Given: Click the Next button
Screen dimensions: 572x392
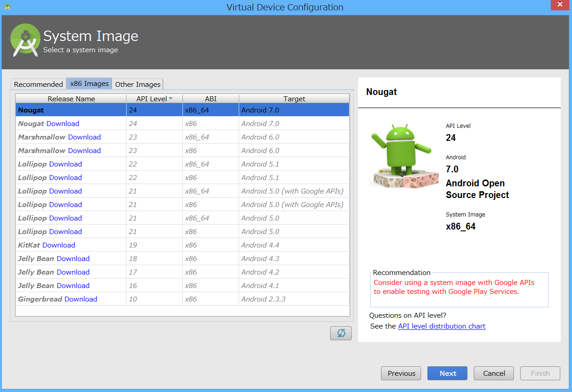Looking at the screenshot, I should [447, 373].
